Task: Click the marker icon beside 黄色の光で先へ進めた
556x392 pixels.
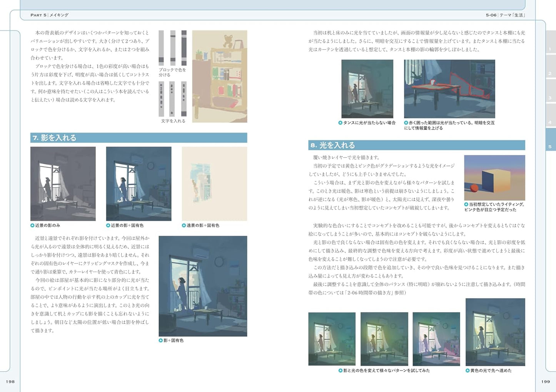Action: coord(468,371)
